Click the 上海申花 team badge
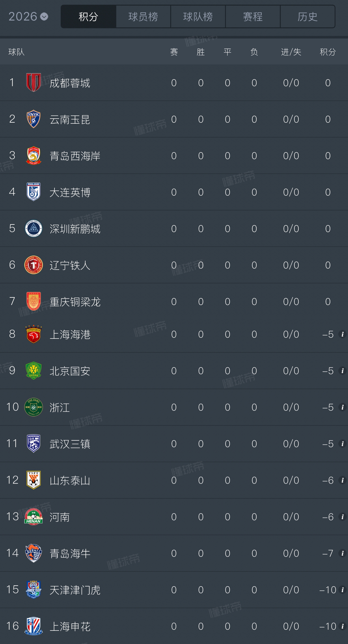The height and width of the screenshot is (644, 348). coord(33,626)
